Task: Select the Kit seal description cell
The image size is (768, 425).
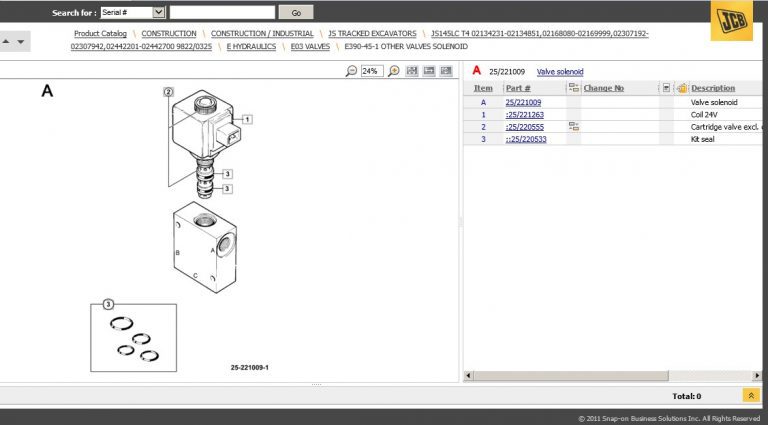Action: [x=702, y=139]
